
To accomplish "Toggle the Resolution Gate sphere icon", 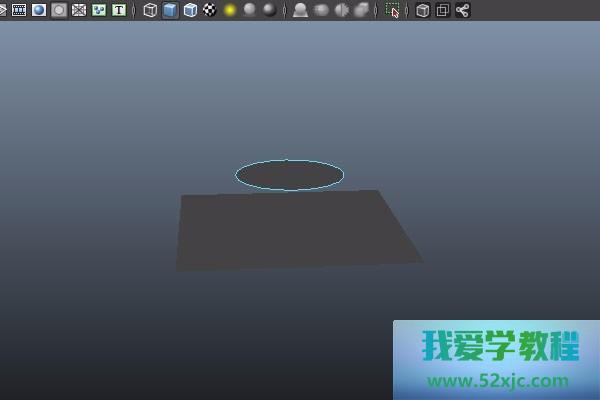I will pos(39,10).
